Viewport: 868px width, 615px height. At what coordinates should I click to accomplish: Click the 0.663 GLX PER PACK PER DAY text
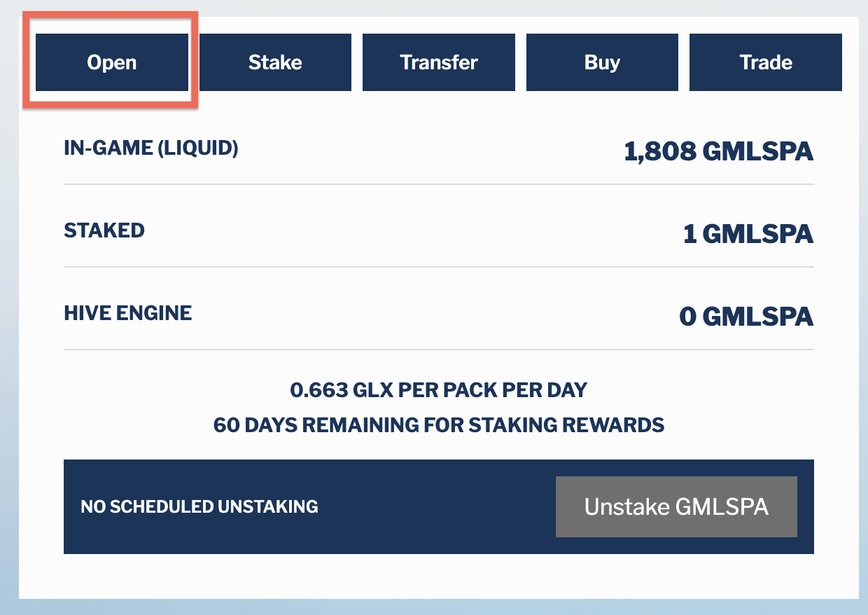439,389
